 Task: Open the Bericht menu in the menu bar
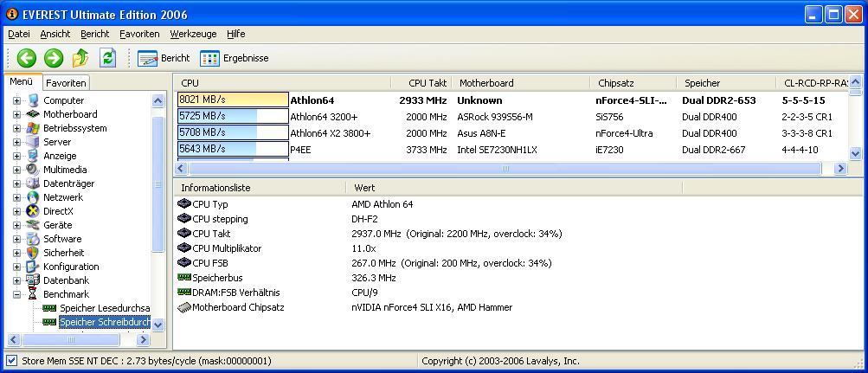coord(95,35)
